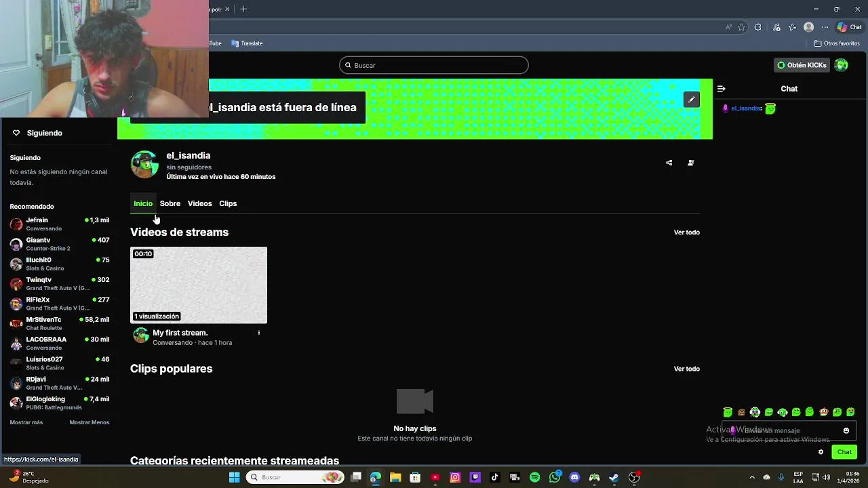Viewport: 868px width, 488px height.
Task: Click the el_isandia channel avatar
Action: 144,165
